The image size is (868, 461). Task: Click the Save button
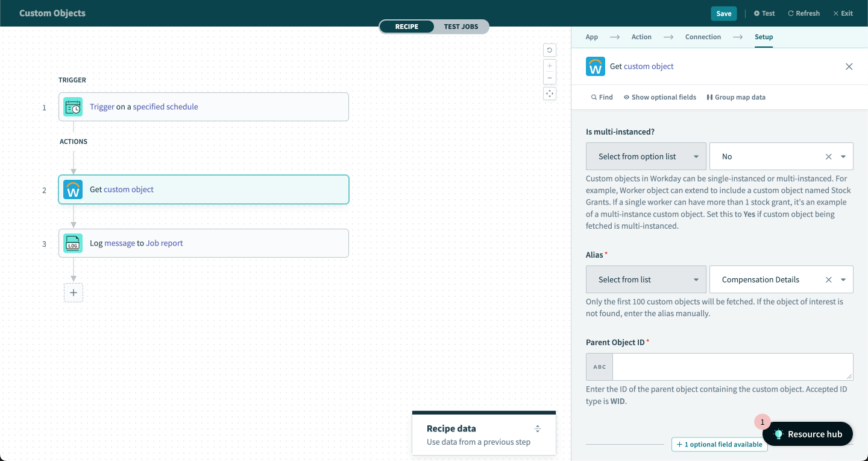coord(723,13)
